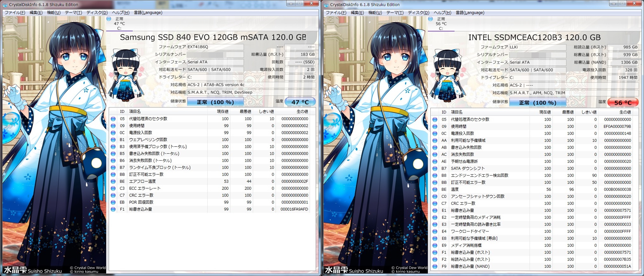Screen dimensions: 644x276
Task: Select raw value EF0A0000079B in Intel table
Action: (x=618, y=126)
